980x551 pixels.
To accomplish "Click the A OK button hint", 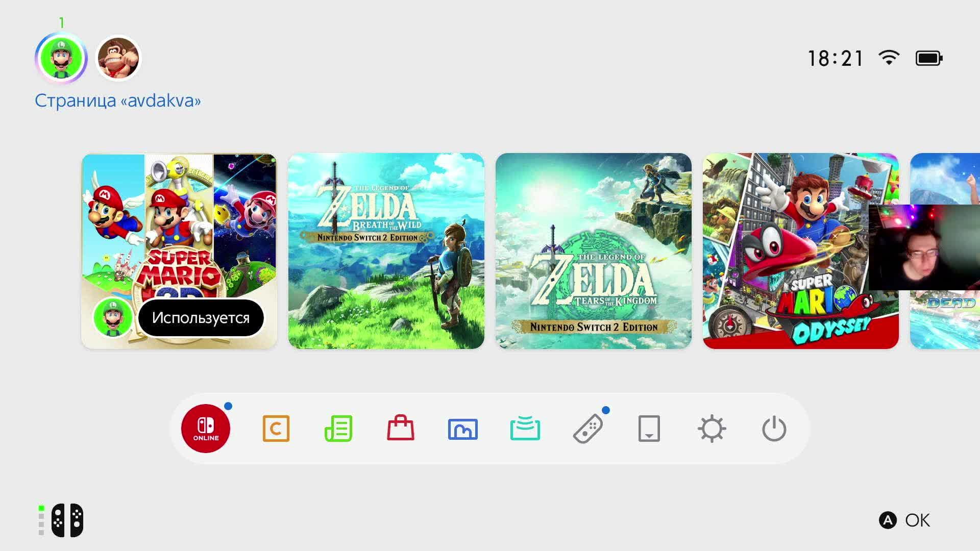I will coord(904,520).
